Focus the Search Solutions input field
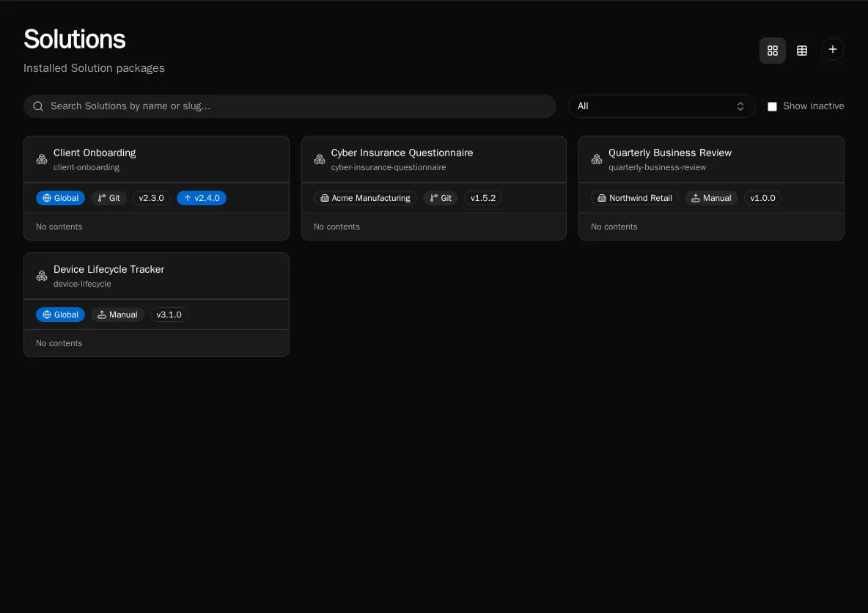This screenshot has width=868, height=613. click(x=290, y=106)
